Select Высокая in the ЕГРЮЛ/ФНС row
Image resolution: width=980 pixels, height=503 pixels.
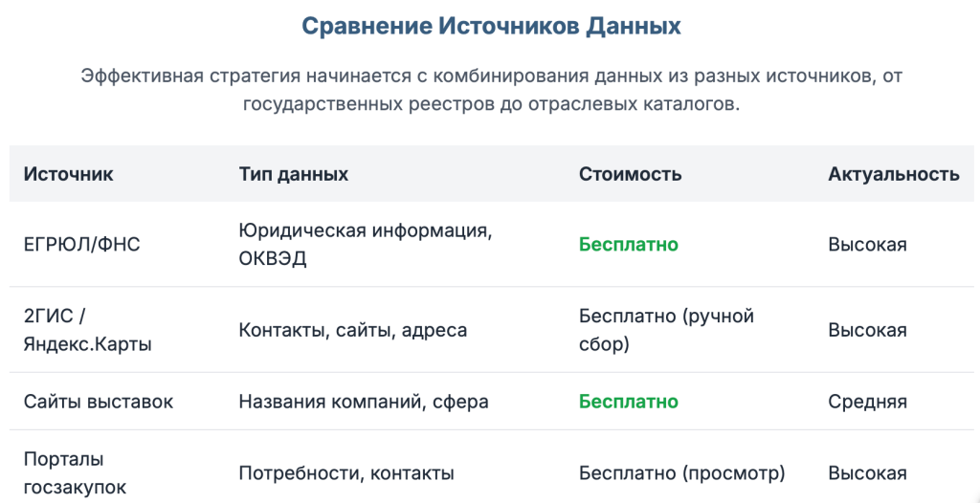tap(867, 244)
